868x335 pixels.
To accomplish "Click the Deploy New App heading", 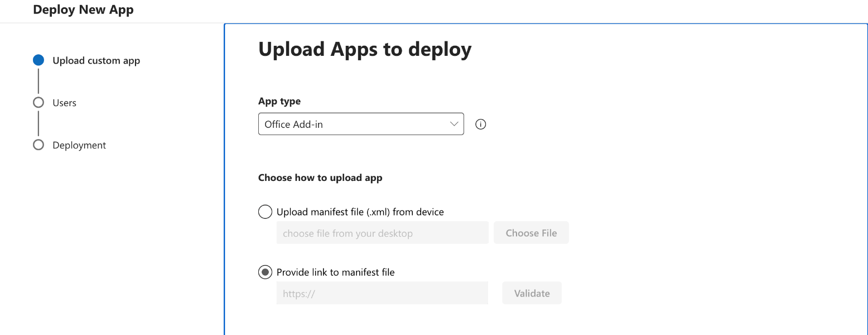I will (x=84, y=9).
